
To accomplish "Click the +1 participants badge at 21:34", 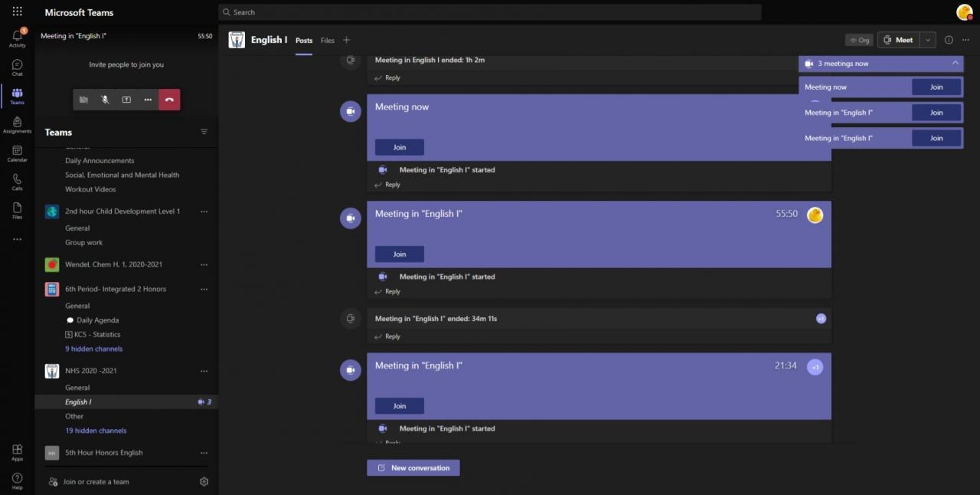I will pos(815,367).
